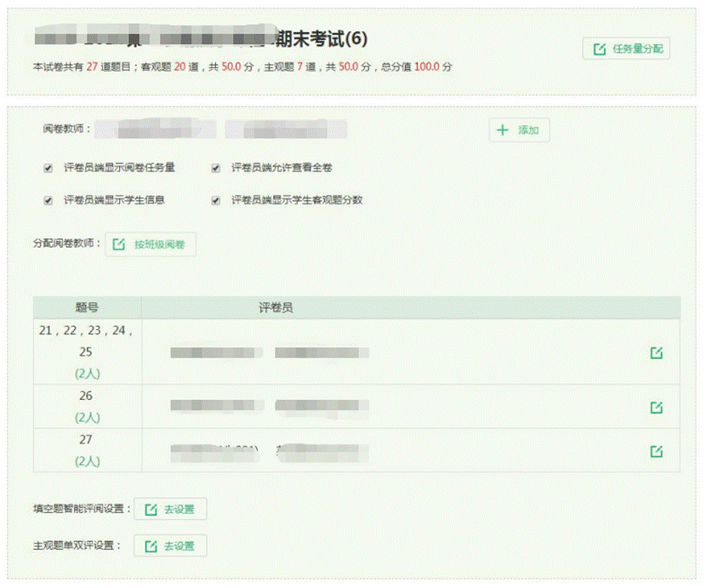Select question number 27 cell
This screenshot has width=706, height=588.
click(x=86, y=440)
